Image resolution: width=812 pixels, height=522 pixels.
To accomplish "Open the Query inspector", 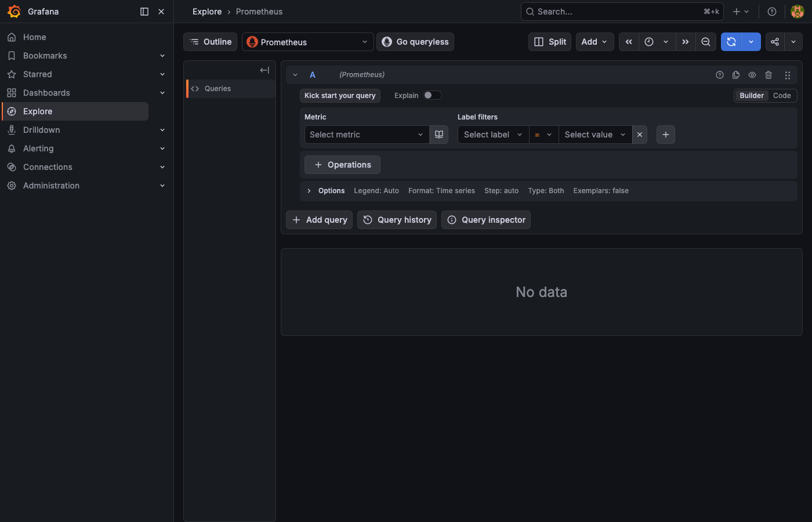I will (x=486, y=219).
